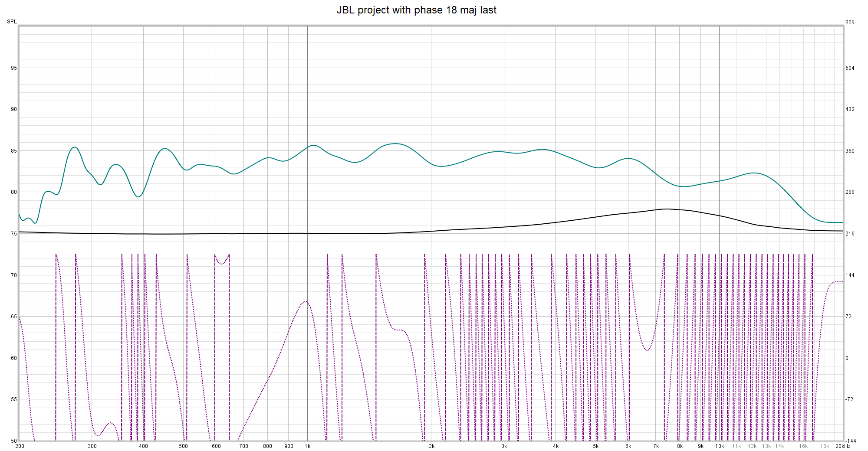Click the 360 value on degree axis
Viewport: 868px width, 451px height.
pyautogui.click(x=850, y=151)
